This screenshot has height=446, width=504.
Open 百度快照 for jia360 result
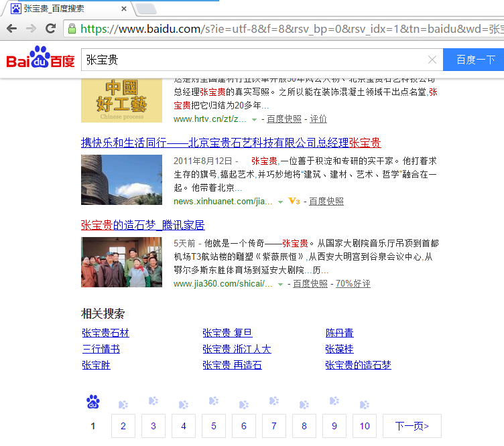coord(310,283)
